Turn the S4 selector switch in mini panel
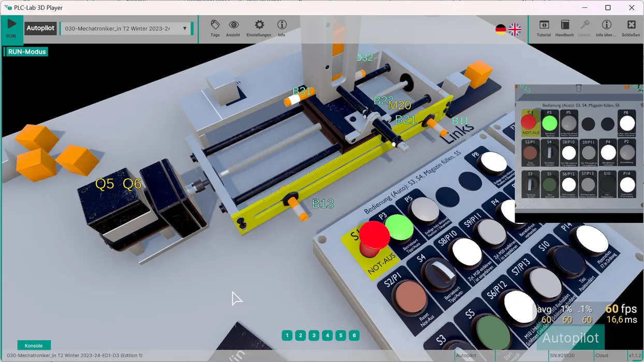The image size is (644, 362). tap(549, 153)
